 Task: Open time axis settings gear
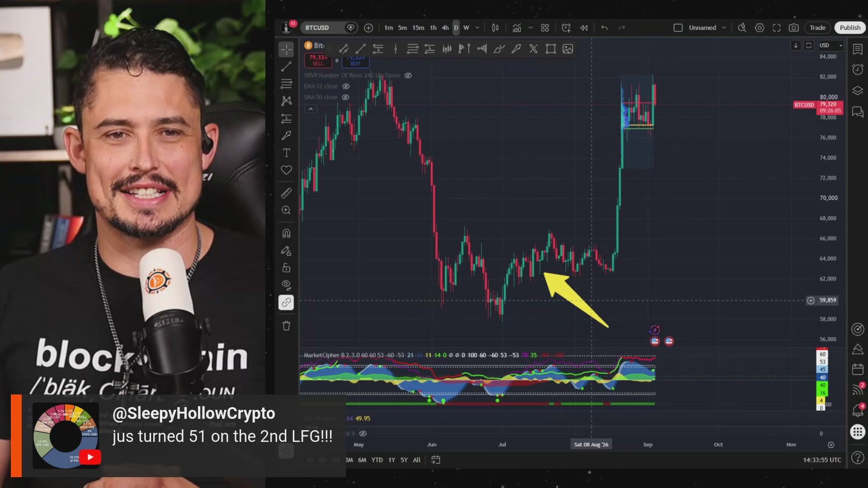[831, 445]
